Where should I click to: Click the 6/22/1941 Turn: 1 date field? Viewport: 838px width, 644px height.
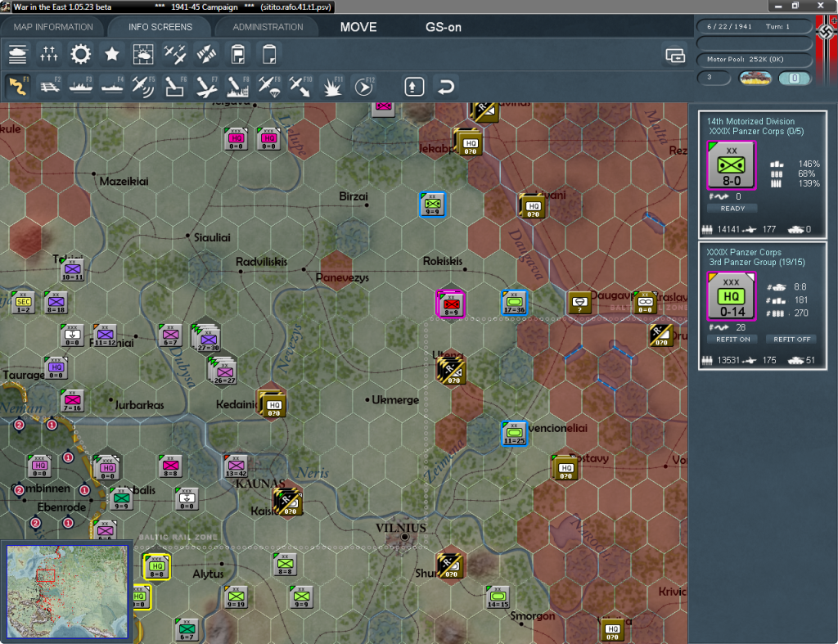coord(754,26)
